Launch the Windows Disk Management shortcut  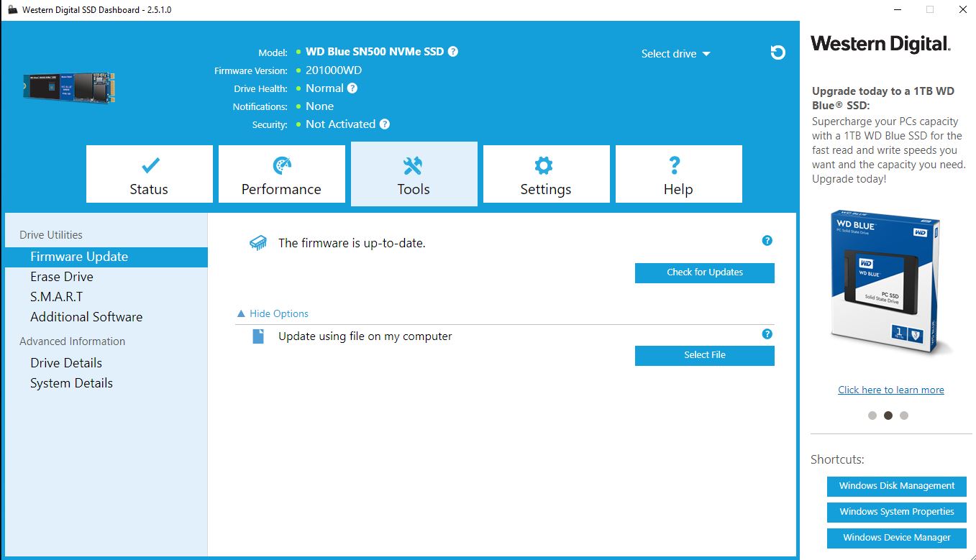coord(897,486)
